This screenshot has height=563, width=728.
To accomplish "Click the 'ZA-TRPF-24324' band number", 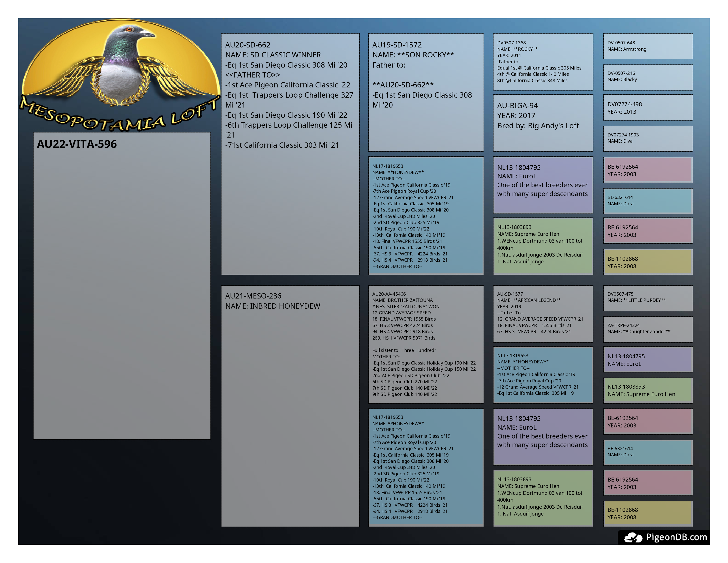I will pyautogui.click(x=623, y=325).
